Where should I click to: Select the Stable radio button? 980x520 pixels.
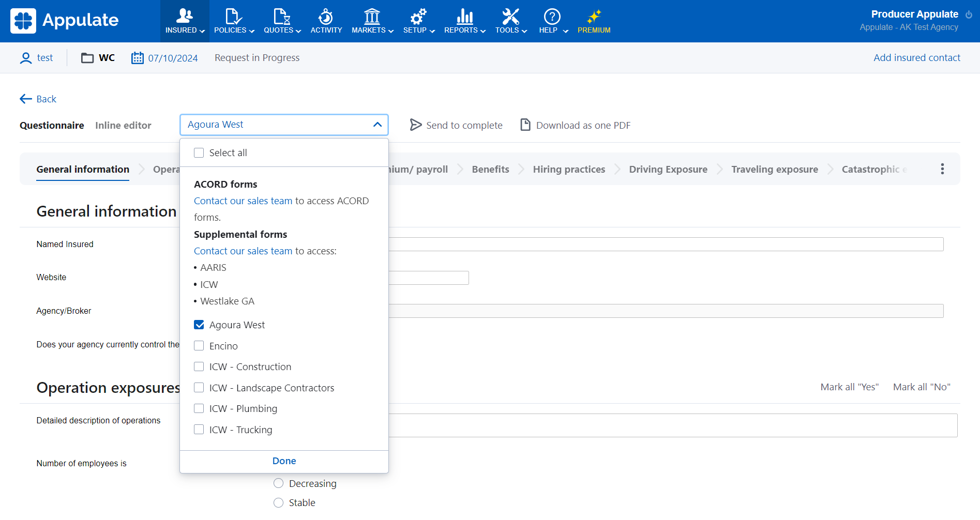[x=278, y=502]
